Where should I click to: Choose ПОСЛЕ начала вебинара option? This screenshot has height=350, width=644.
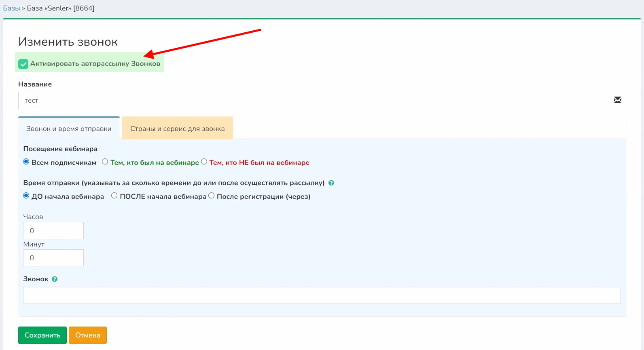point(114,196)
